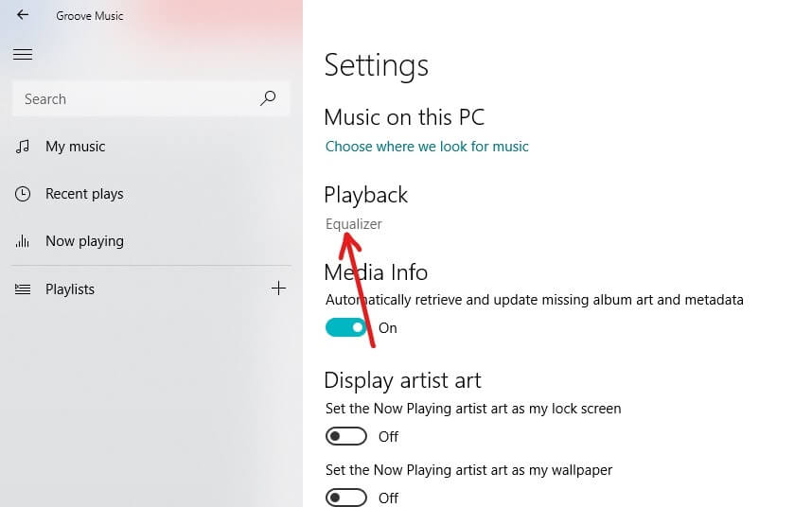The image size is (812, 507).
Task: Click the playlist list icon
Action: [23, 289]
